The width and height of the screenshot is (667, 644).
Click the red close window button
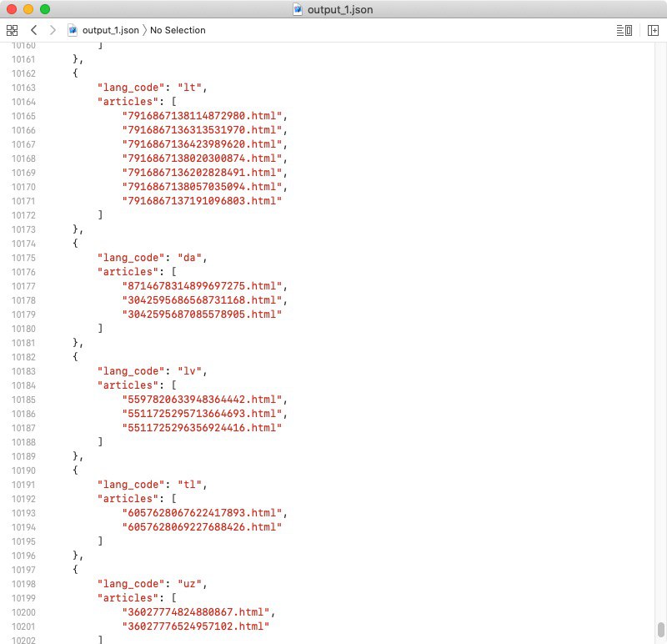(12, 9)
